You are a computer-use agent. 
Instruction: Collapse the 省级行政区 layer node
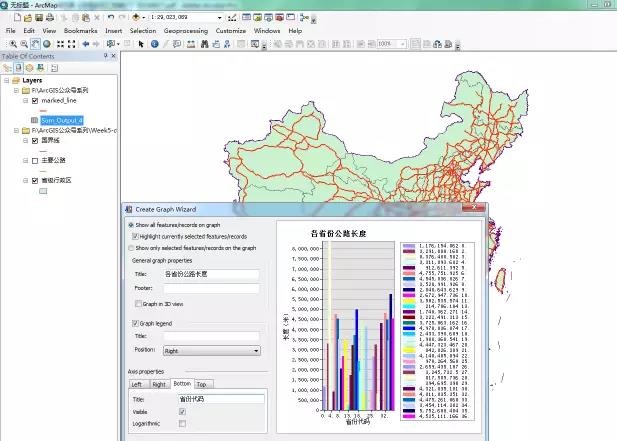click(x=26, y=181)
